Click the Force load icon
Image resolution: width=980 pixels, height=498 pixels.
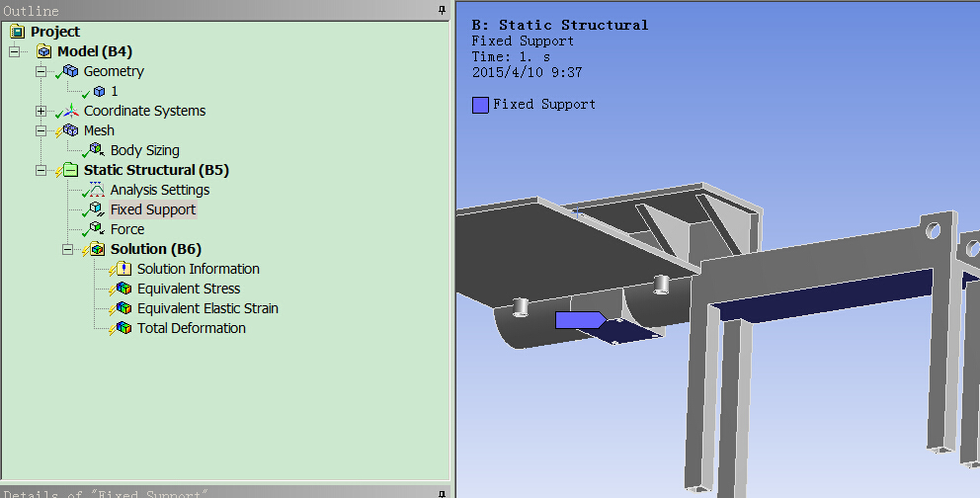96,229
